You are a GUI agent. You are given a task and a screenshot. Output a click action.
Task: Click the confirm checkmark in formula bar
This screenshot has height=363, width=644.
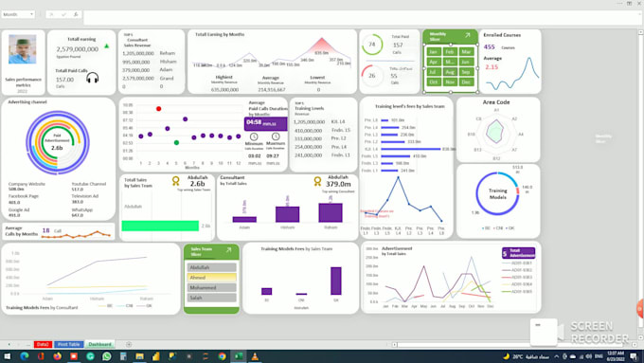(x=63, y=14)
